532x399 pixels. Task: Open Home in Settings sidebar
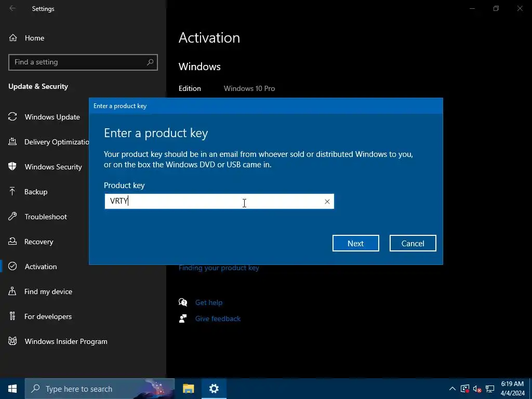click(x=34, y=38)
